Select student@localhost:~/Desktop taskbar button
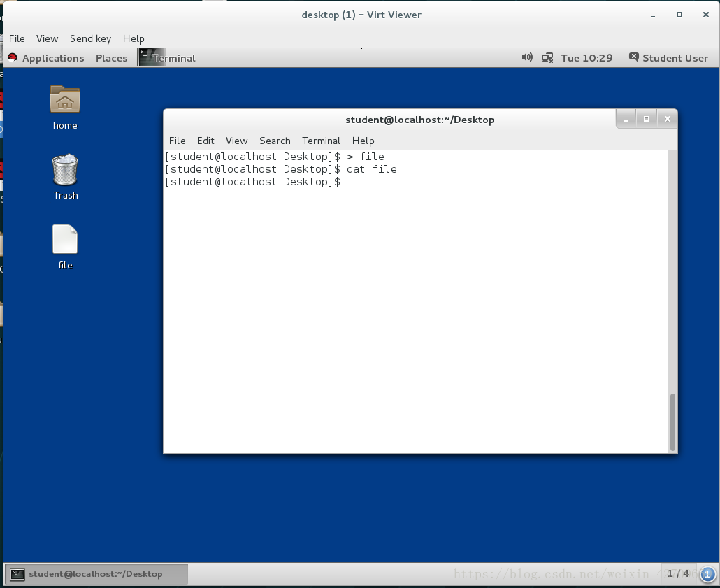This screenshot has height=588, width=720. coord(96,574)
